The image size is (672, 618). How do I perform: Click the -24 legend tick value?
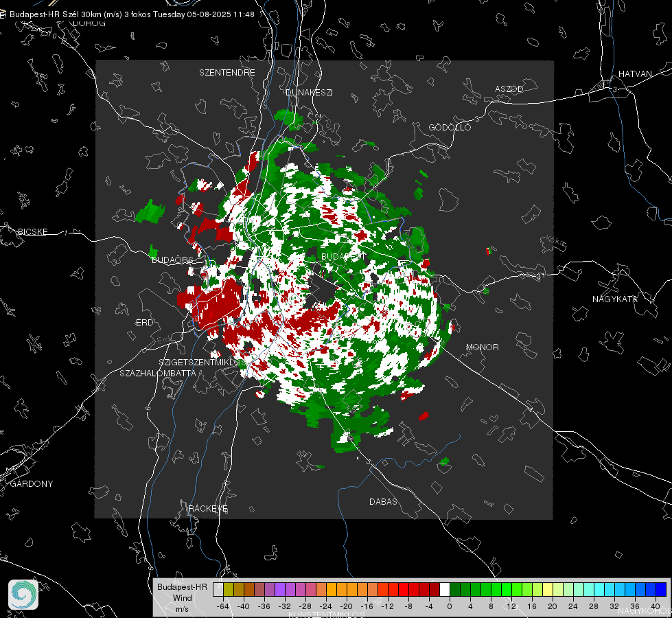click(x=326, y=606)
